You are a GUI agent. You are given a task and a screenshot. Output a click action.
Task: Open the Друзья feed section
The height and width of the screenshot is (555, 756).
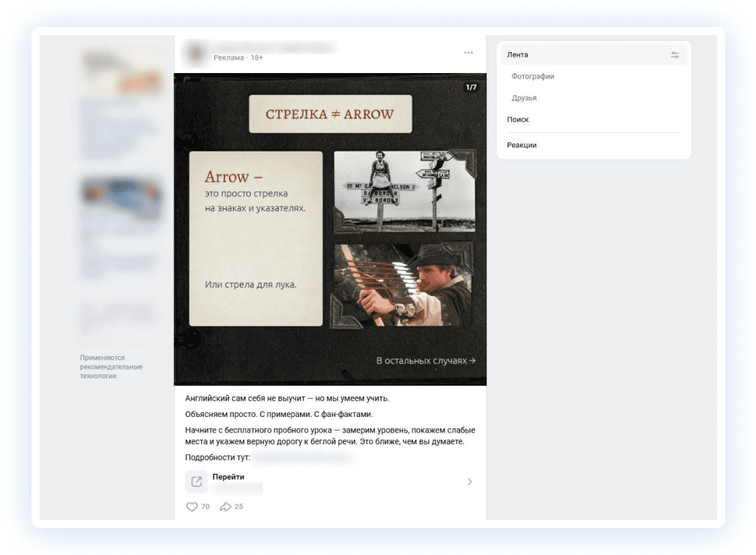point(524,98)
